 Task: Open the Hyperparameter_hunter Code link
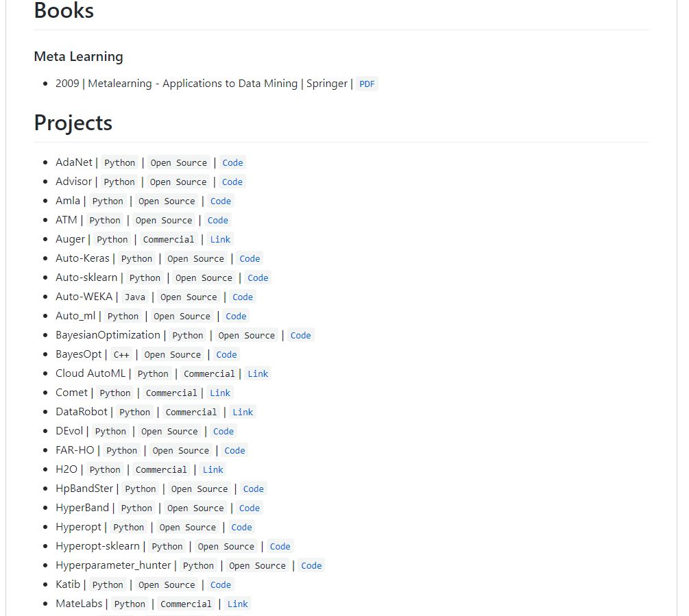click(x=311, y=565)
